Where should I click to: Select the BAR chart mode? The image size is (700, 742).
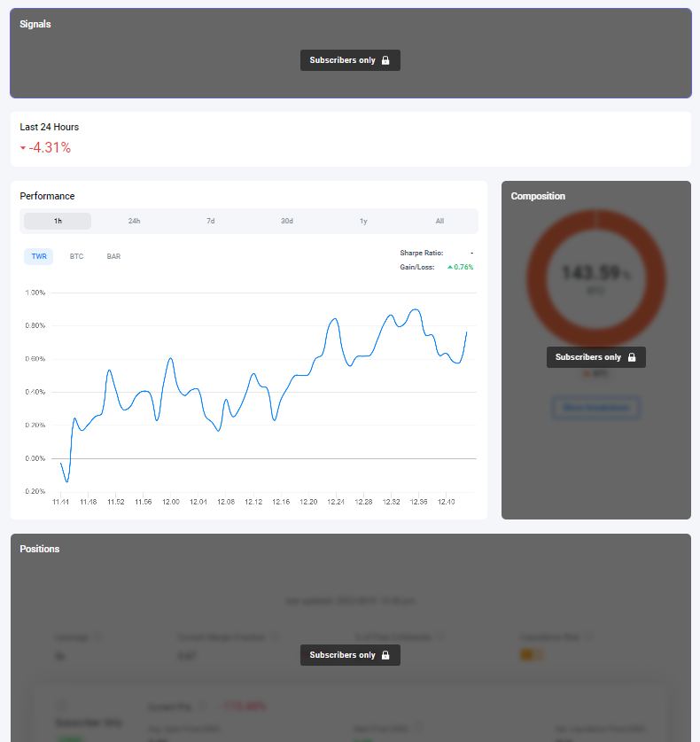pos(113,256)
